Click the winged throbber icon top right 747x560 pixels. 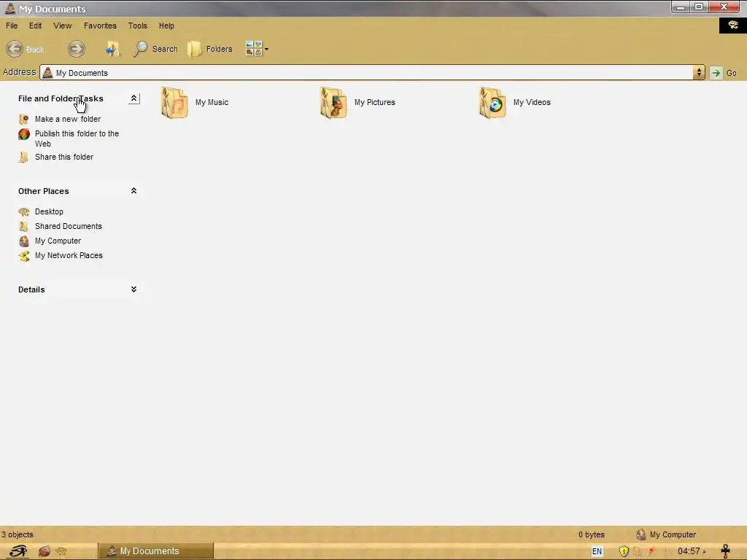(732, 26)
